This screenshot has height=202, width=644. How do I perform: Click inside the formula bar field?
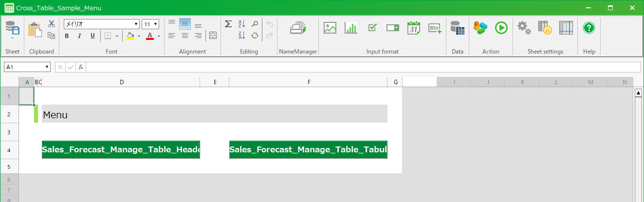(363, 67)
